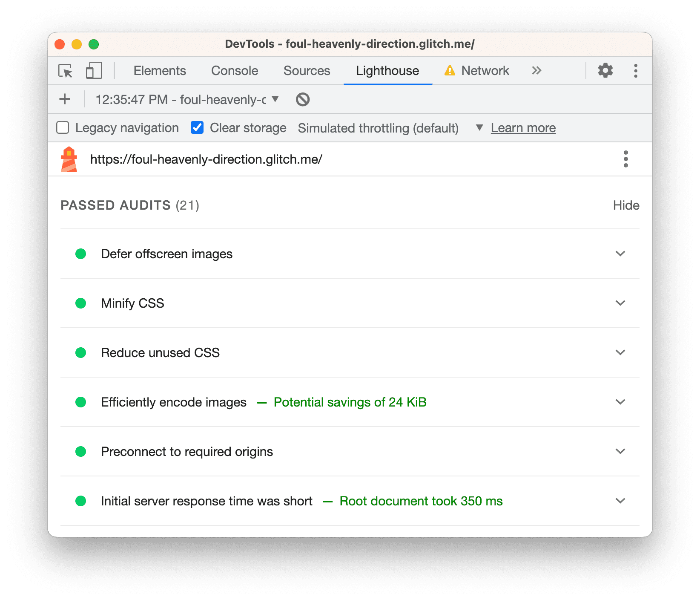Image resolution: width=700 pixels, height=600 pixels.
Task: Click the clear all reports icon
Action: click(303, 99)
